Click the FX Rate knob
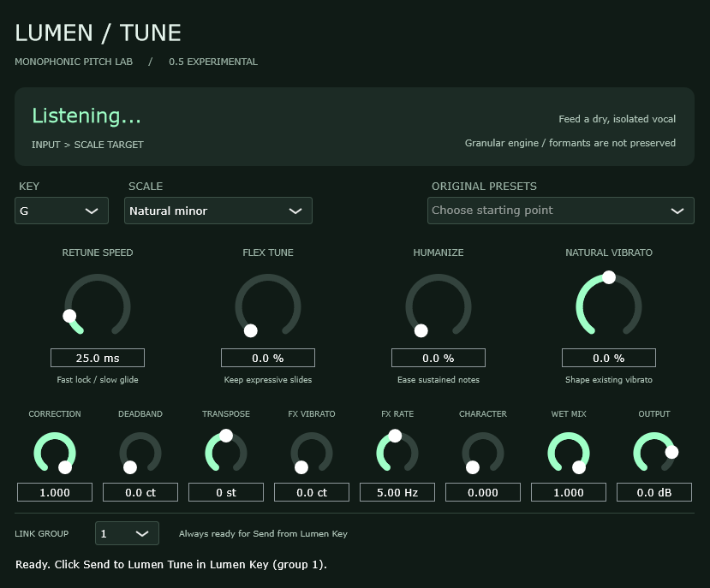 397,453
